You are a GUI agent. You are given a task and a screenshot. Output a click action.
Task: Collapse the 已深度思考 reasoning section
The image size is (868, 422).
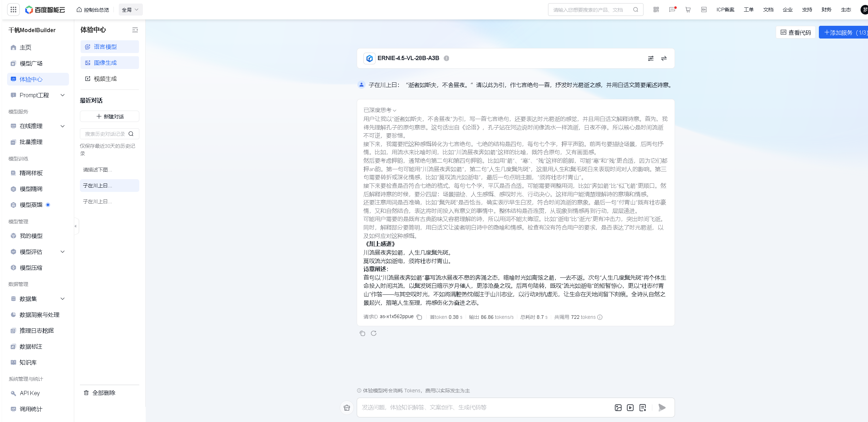click(380, 110)
